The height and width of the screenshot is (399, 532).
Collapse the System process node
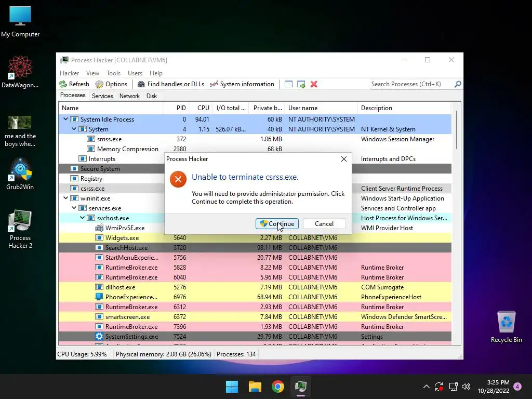point(74,129)
